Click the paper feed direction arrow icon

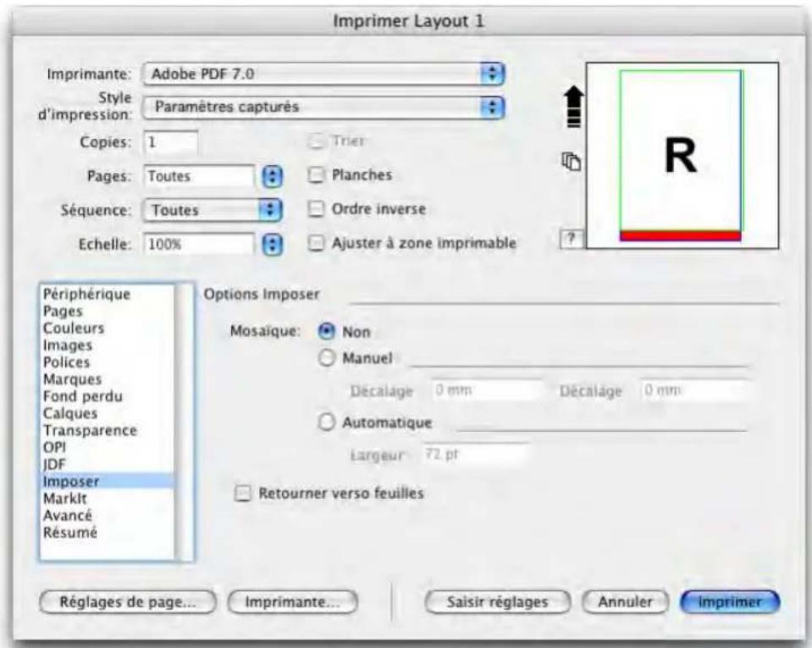[x=573, y=108]
